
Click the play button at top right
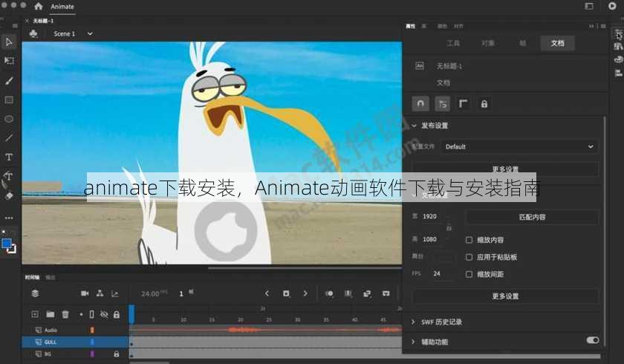click(x=612, y=6)
